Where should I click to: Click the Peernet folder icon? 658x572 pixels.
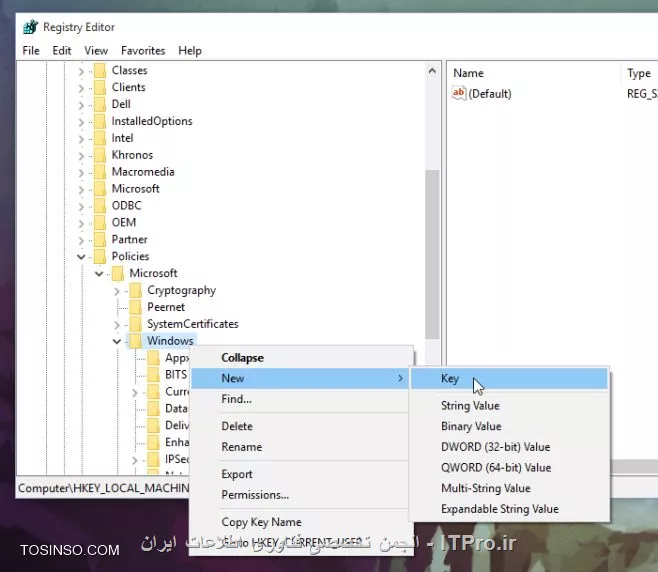click(x=136, y=307)
